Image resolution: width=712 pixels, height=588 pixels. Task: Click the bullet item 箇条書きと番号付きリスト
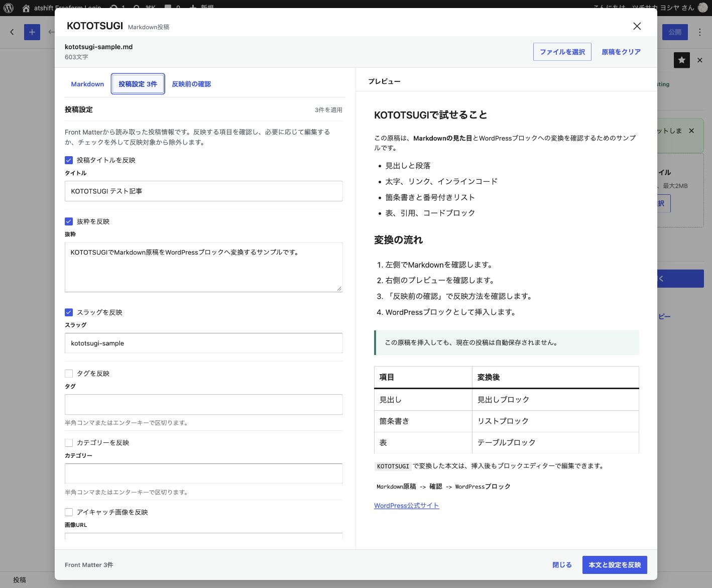(x=430, y=197)
